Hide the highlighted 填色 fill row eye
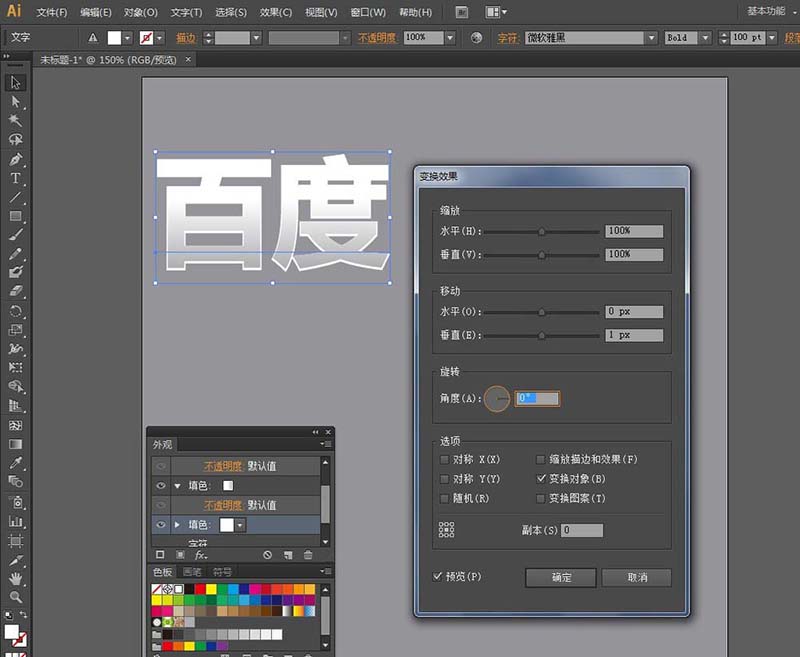Viewport: 800px width, 657px height. pyautogui.click(x=161, y=524)
